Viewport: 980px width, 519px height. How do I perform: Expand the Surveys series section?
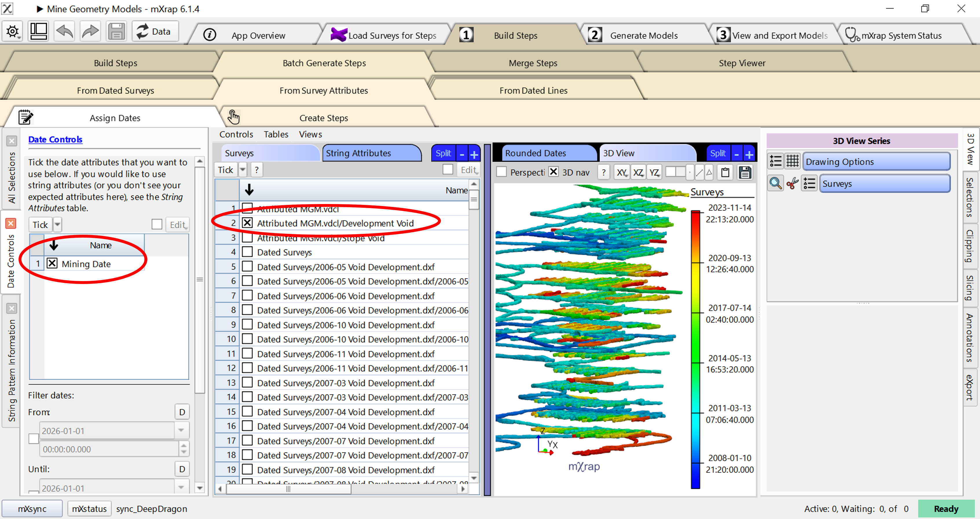click(885, 183)
